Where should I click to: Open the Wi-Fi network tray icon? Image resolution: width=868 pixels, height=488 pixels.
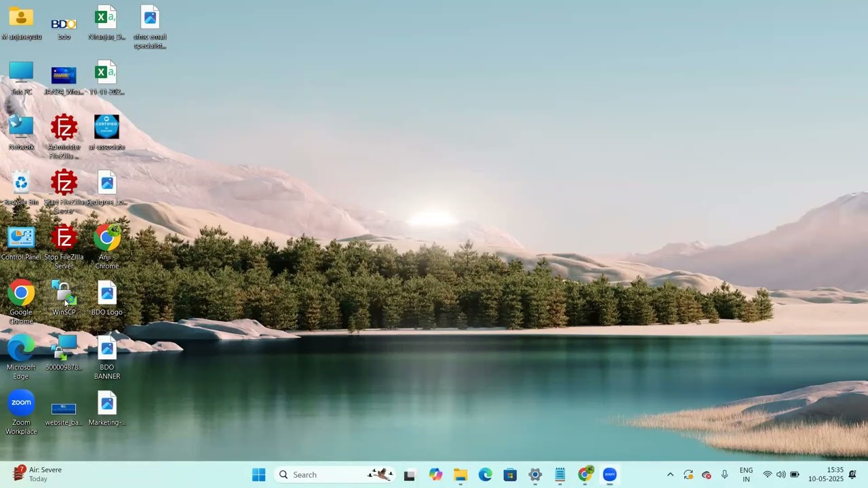768,474
